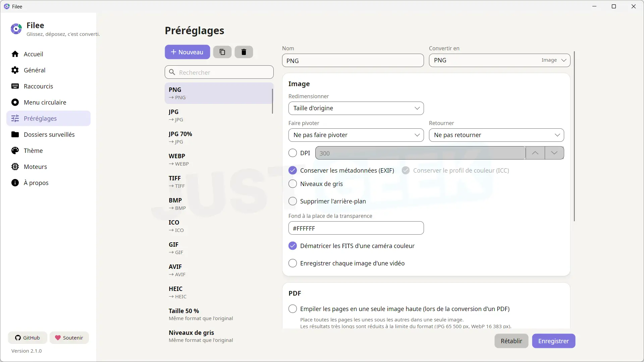Image resolution: width=644 pixels, height=362 pixels.
Task: Click the Rétablir button
Action: pyautogui.click(x=511, y=341)
